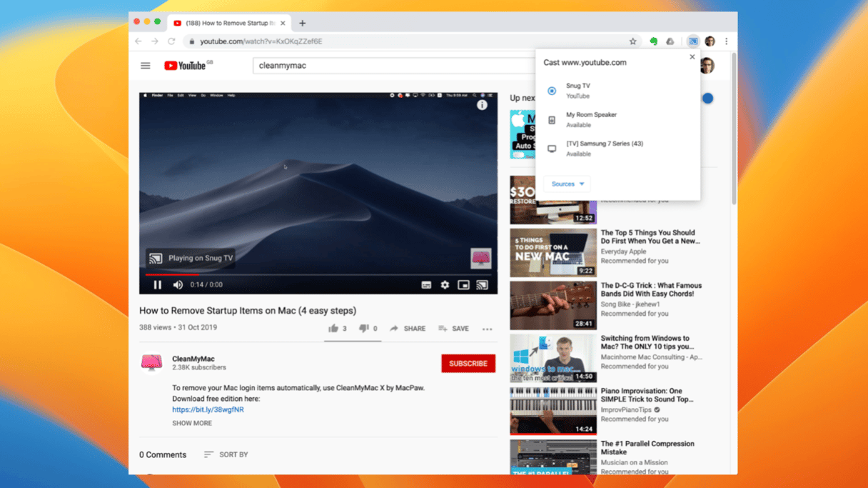
Task: Mute the video volume
Action: [178, 285]
